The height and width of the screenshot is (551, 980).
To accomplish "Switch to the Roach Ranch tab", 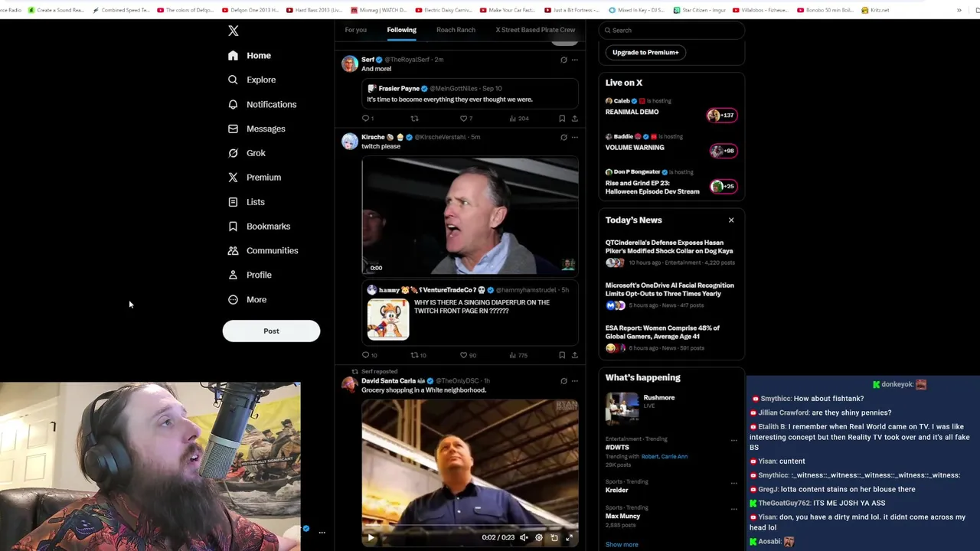I will click(x=456, y=30).
